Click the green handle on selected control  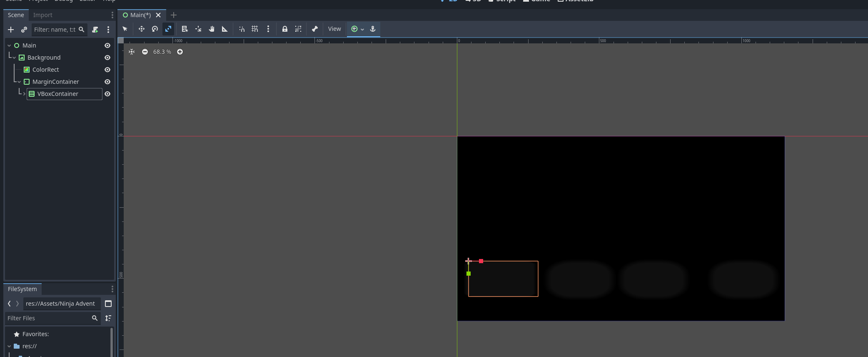click(x=469, y=274)
